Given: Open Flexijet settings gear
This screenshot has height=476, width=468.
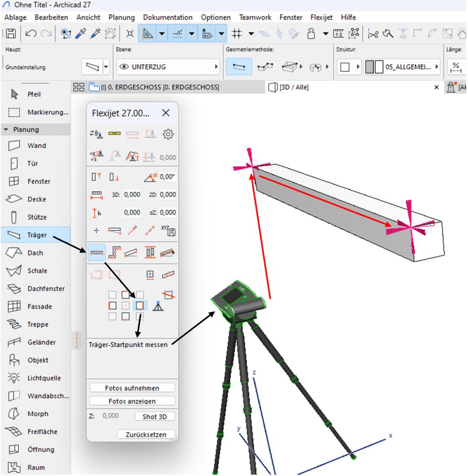Looking at the screenshot, I should 168,134.
